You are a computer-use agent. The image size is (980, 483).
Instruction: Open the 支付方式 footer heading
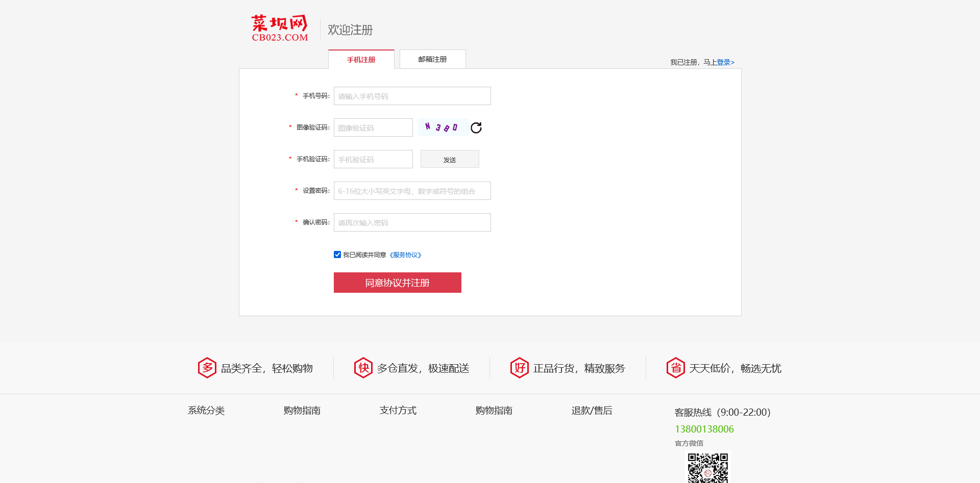point(398,411)
